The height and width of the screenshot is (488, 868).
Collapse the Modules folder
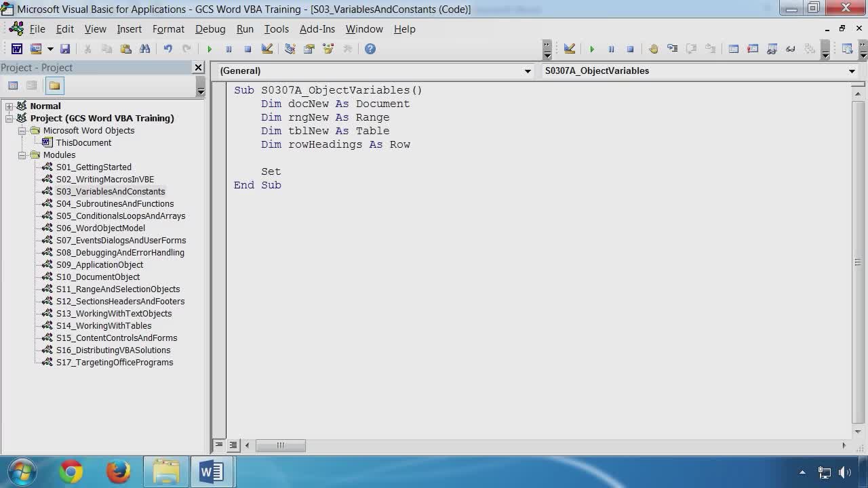(x=22, y=155)
